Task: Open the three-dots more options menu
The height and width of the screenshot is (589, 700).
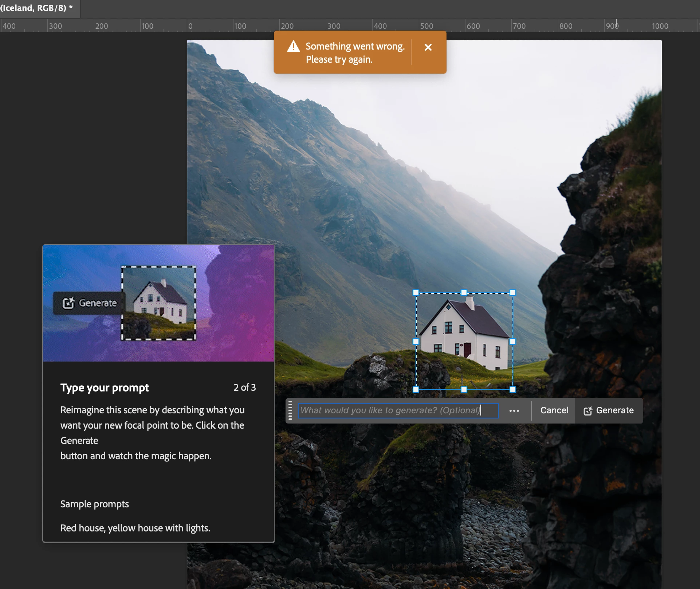Action: tap(514, 411)
